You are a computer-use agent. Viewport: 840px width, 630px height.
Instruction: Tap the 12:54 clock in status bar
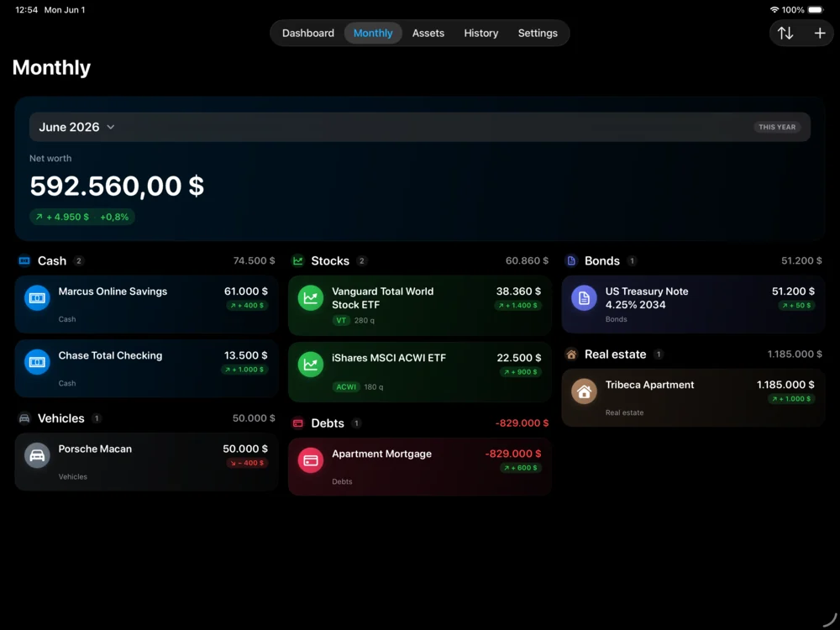(x=26, y=9)
